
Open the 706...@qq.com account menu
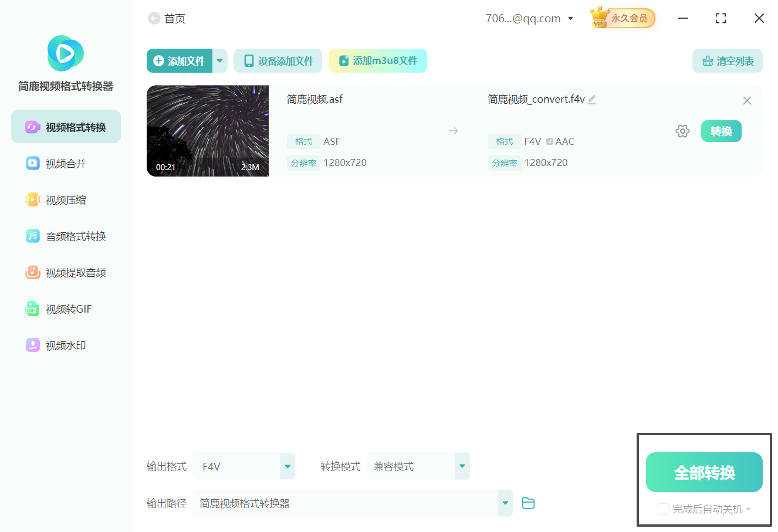pos(527,18)
